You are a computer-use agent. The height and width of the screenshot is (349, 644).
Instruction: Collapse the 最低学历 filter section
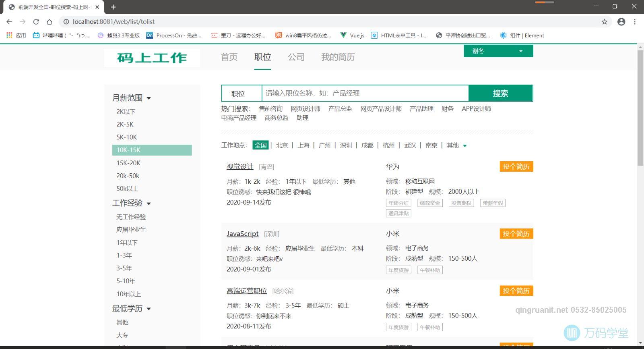(131, 309)
